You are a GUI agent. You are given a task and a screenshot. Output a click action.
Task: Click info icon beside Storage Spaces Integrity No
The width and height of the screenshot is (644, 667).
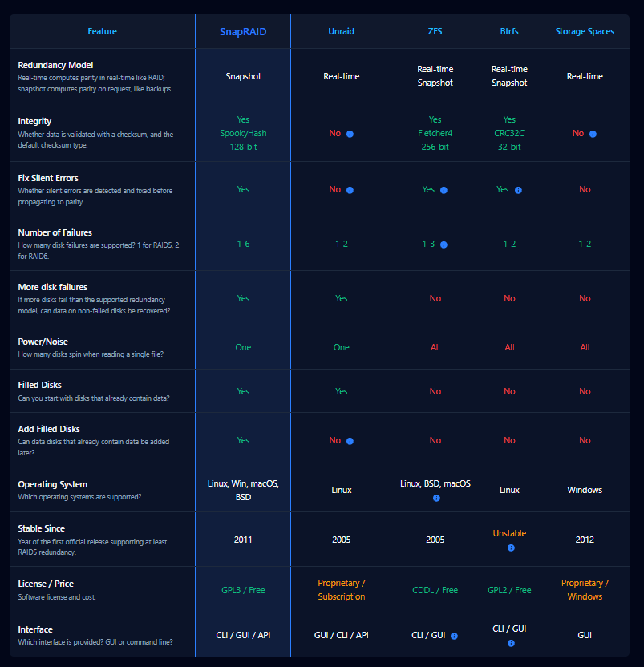point(593,134)
